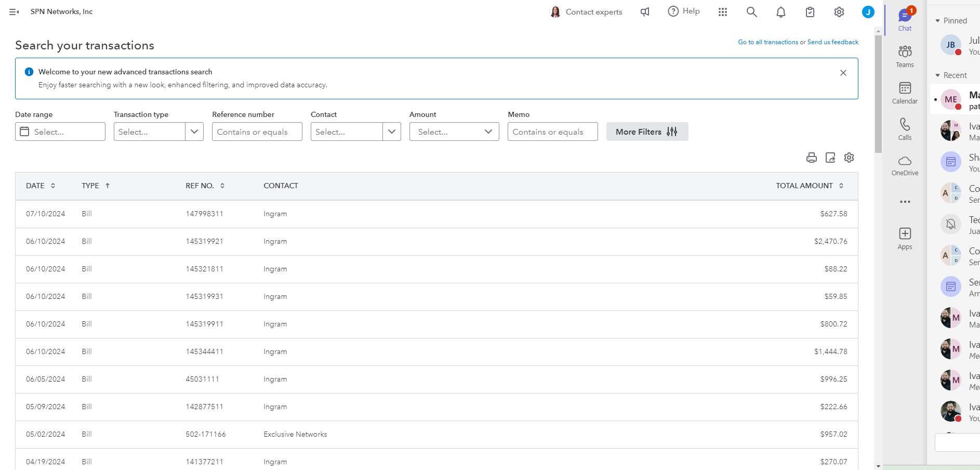Screen dimensions: 980x470
Task: Open the gear settings in top header
Action: pos(839,12)
